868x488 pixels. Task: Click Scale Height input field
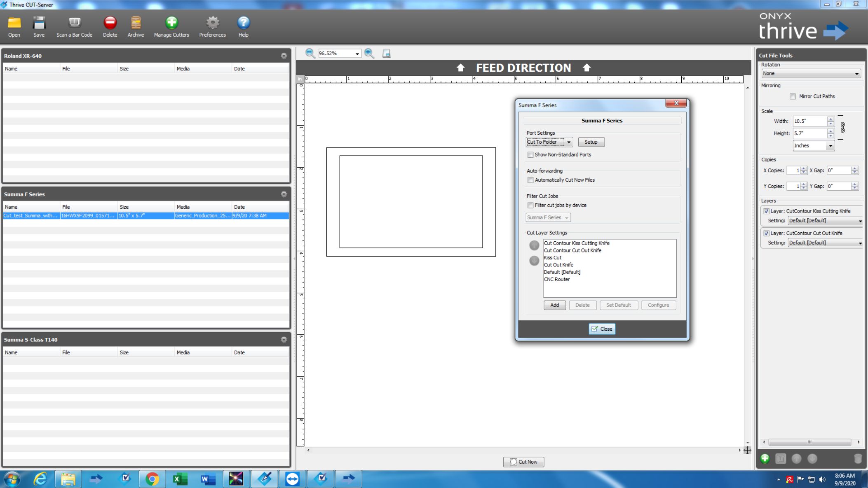coord(810,133)
